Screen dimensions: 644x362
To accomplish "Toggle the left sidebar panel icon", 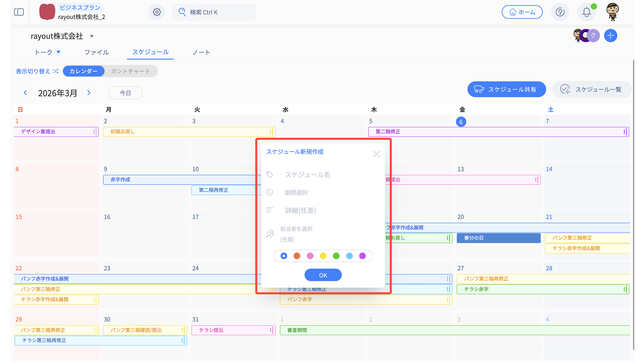I will tap(19, 12).
